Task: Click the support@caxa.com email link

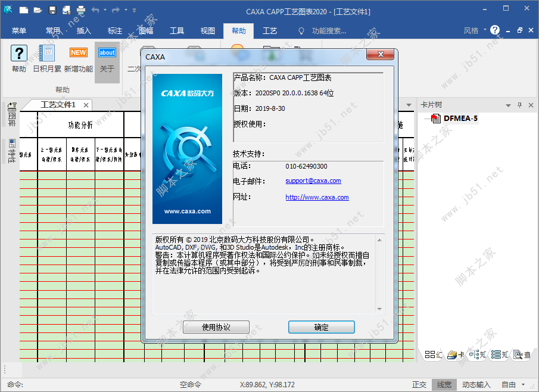Action: pyautogui.click(x=313, y=181)
